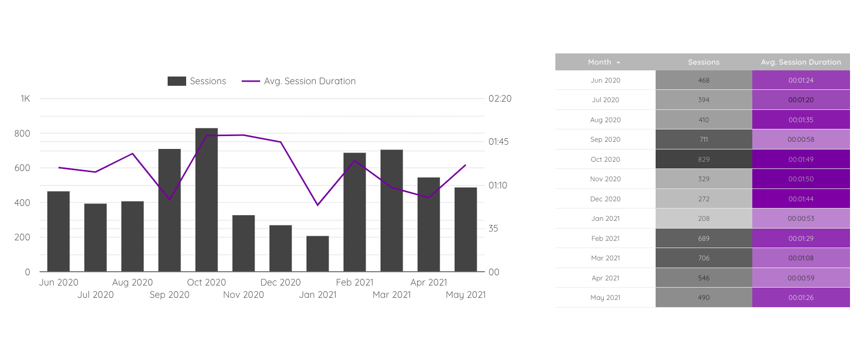Click the Sessions legend text label
The image size is (868, 359).
click(208, 81)
